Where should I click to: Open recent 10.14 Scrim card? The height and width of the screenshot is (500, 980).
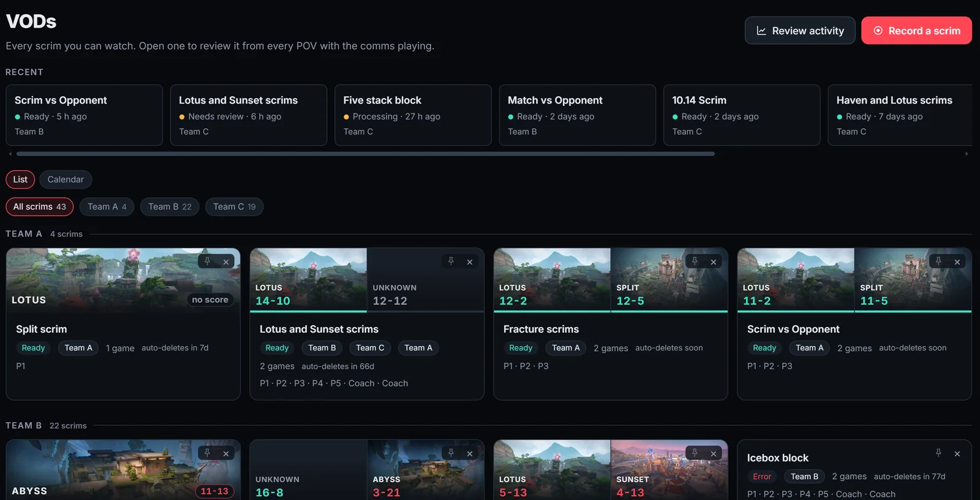click(742, 115)
